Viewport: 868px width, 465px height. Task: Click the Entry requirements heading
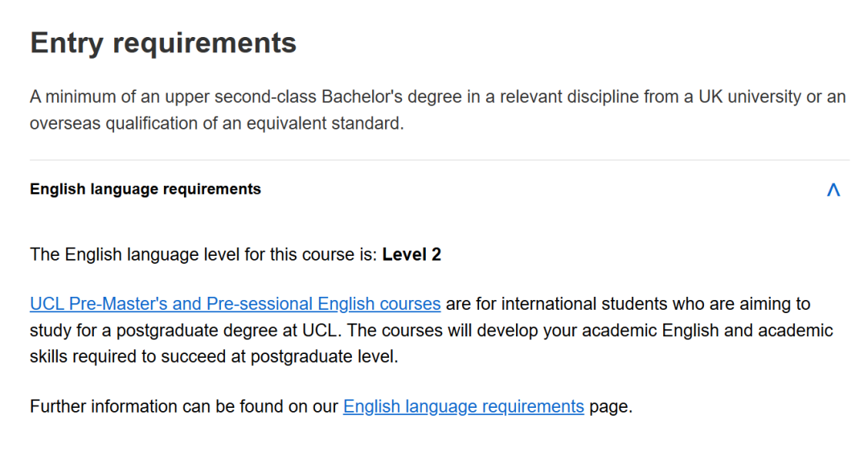click(163, 43)
